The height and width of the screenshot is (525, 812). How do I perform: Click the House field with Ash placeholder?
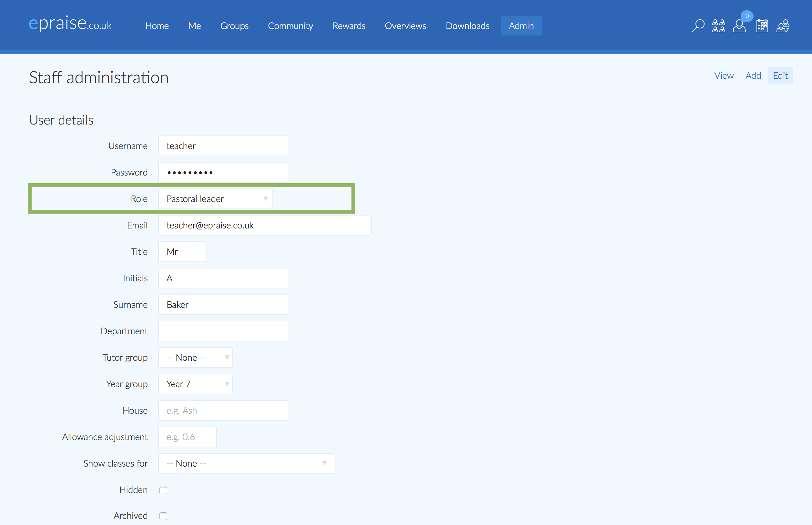[223, 410]
